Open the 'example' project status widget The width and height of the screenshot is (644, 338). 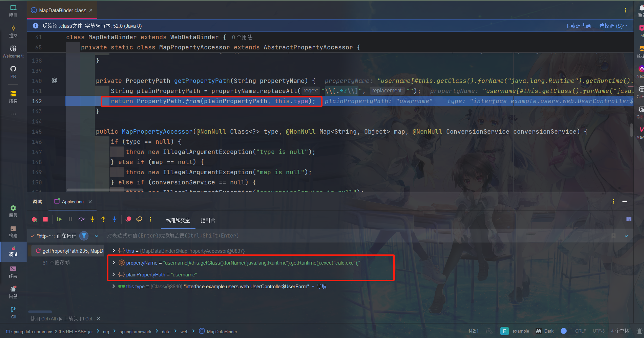tap(515, 331)
